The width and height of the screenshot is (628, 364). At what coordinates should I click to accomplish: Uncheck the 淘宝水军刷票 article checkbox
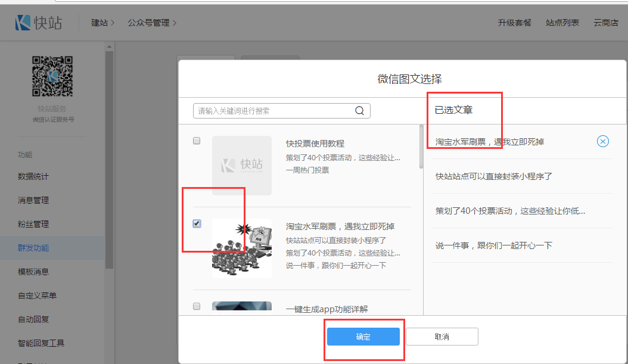coord(197,223)
